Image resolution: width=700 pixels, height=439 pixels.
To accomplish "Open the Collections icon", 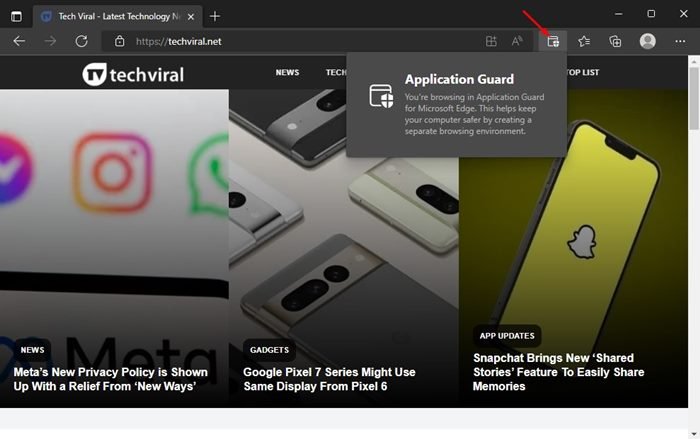I will [615, 42].
